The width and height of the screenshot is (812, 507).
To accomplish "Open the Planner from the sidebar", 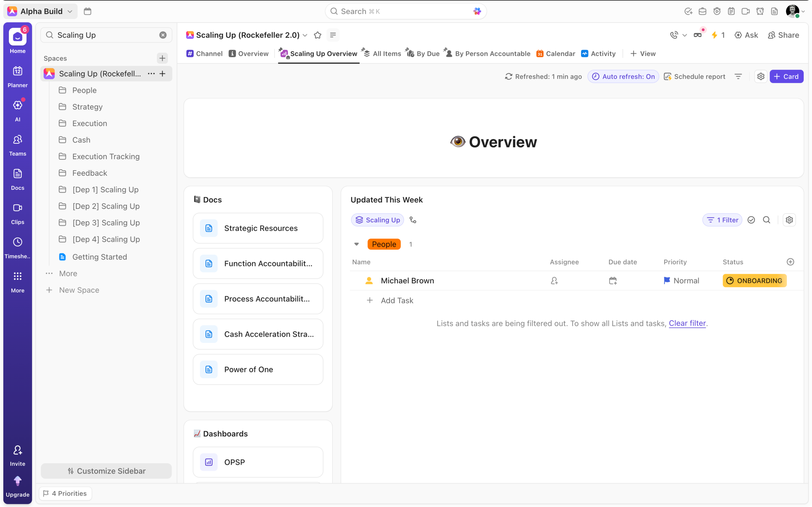I will coord(17,77).
